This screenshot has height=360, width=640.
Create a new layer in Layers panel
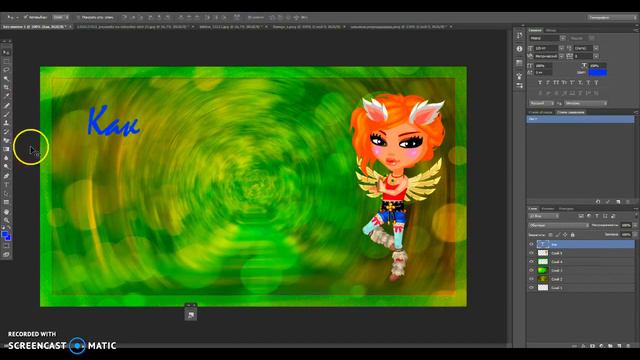pos(619,346)
